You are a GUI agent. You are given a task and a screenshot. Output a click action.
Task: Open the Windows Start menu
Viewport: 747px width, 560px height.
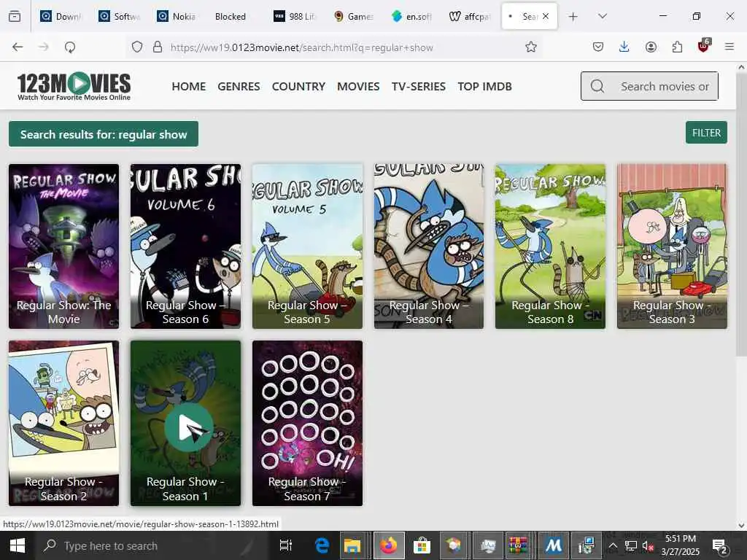[18, 545]
